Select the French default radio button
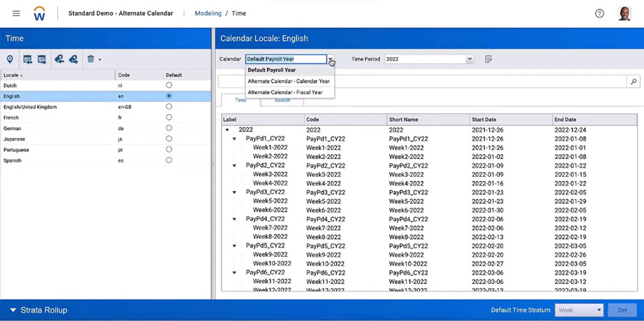644x321 pixels. [x=169, y=118]
